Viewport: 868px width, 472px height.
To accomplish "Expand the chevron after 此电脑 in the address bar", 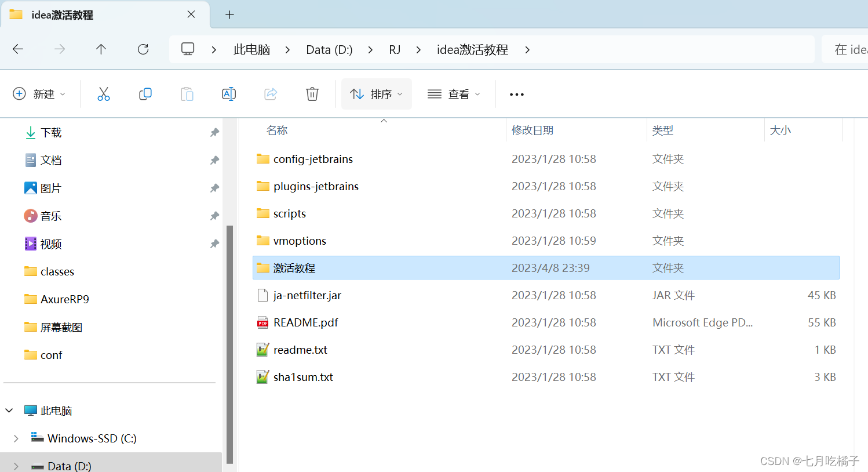I will [287, 50].
